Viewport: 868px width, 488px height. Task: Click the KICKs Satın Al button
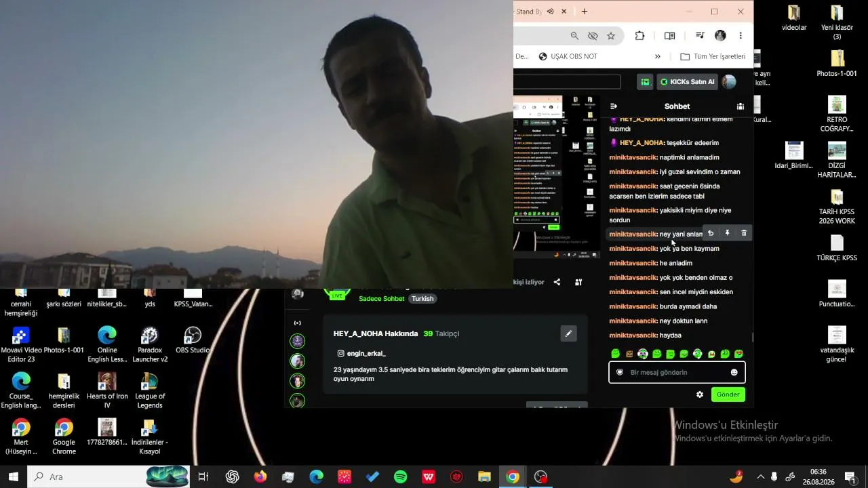pyautogui.click(x=687, y=82)
